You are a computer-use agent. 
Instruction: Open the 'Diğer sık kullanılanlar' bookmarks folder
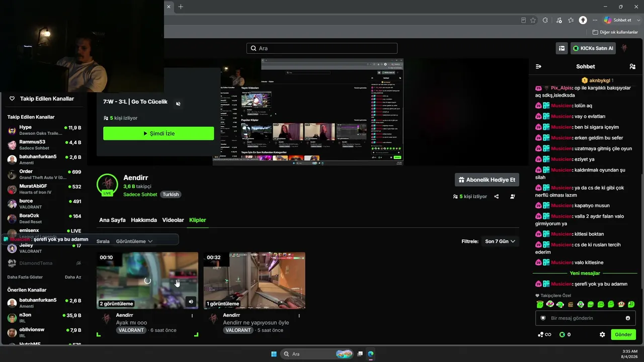point(615,32)
